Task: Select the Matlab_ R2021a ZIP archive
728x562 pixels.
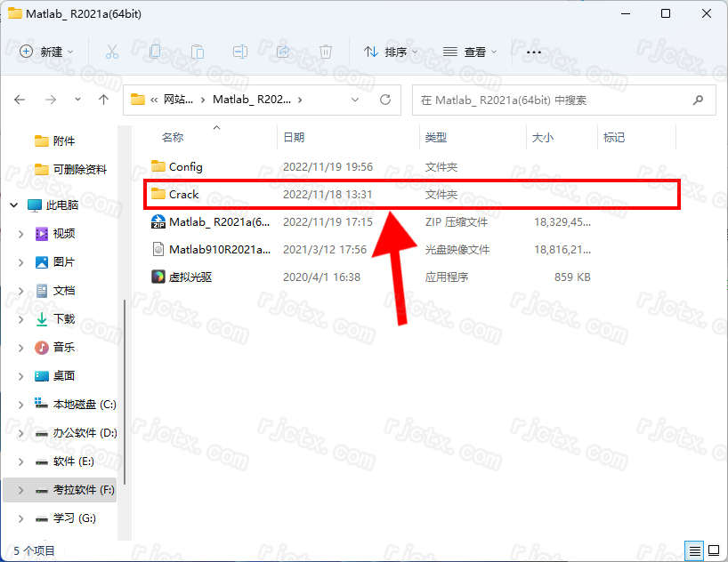Action: (x=219, y=221)
